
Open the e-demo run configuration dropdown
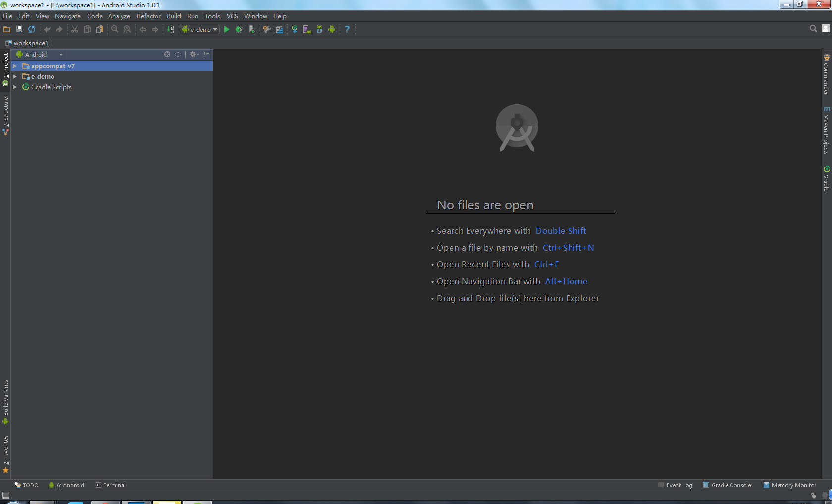coord(199,30)
